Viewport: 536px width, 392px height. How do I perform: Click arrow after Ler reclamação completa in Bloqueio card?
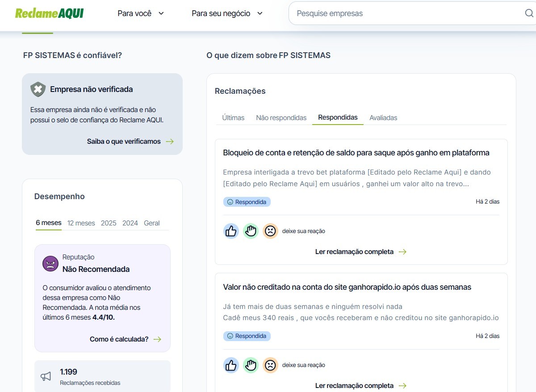(402, 252)
